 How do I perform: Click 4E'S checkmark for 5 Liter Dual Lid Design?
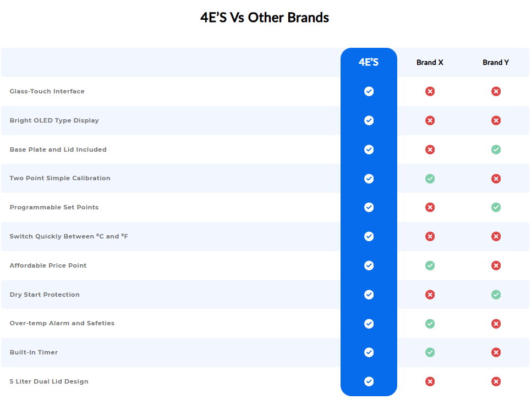click(369, 381)
